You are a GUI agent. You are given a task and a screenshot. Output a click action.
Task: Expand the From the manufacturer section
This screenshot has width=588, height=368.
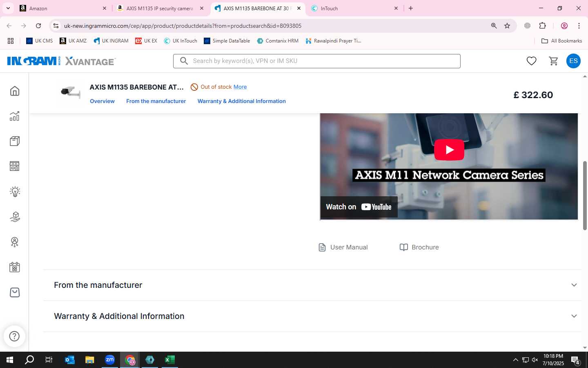click(312, 285)
